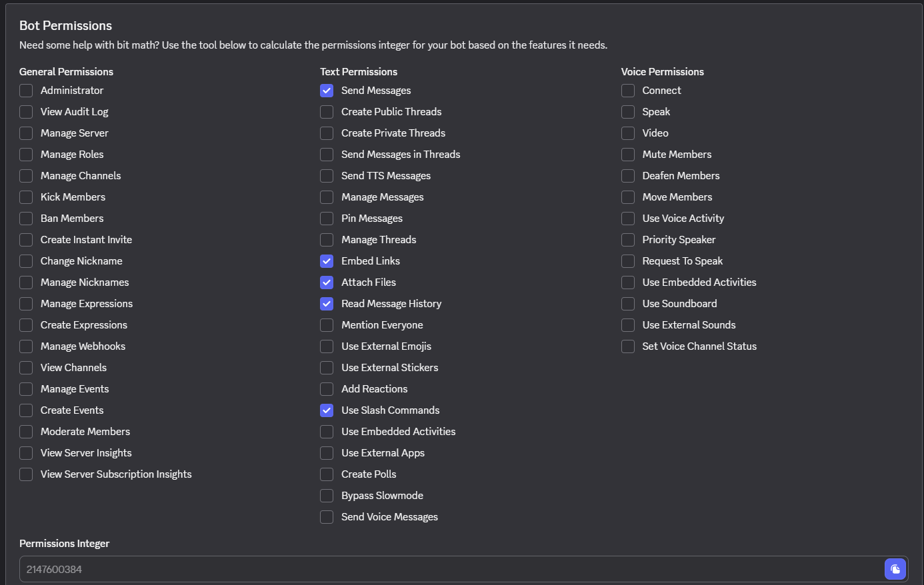Viewport: 924px width, 585px height.
Task: Uncheck Read Message History
Action: pyautogui.click(x=327, y=304)
